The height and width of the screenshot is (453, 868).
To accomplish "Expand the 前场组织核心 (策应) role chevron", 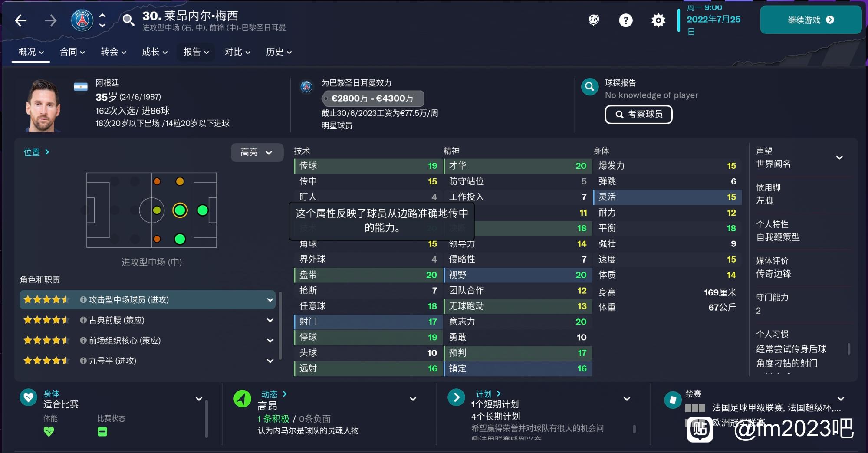I will point(270,341).
